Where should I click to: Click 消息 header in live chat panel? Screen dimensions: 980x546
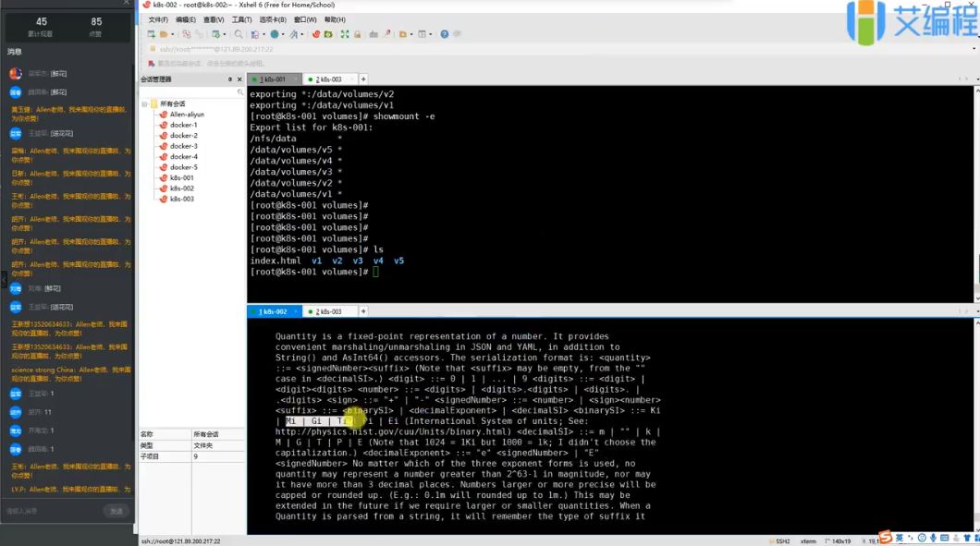click(15, 52)
